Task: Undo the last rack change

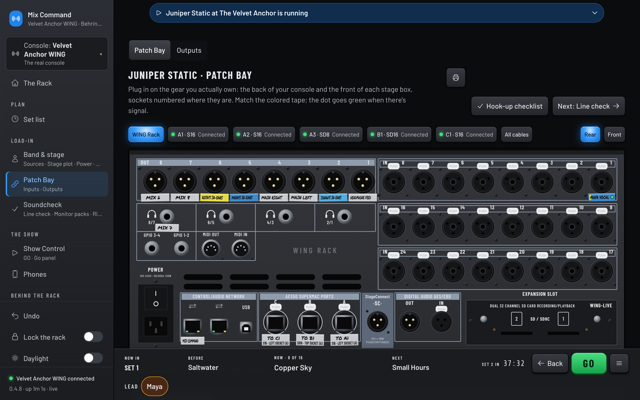Action: [57, 316]
